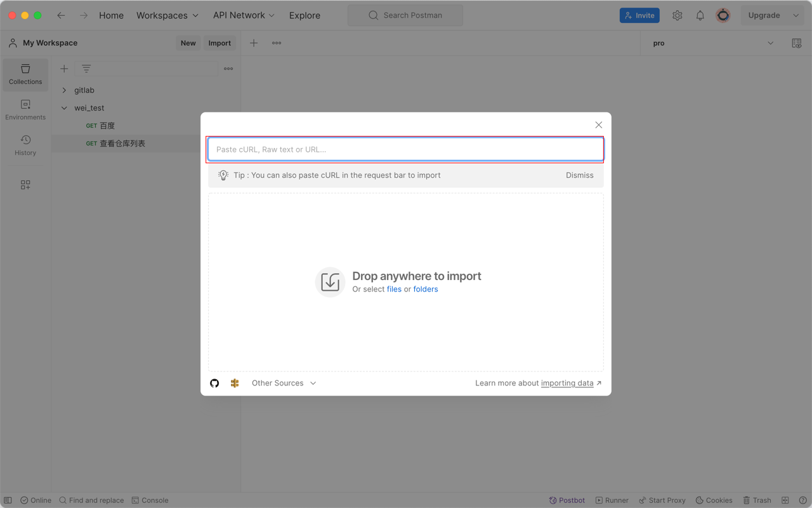This screenshot has width=812, height=508.
Task: Collapse the wei_test collection
Action: 64,108
